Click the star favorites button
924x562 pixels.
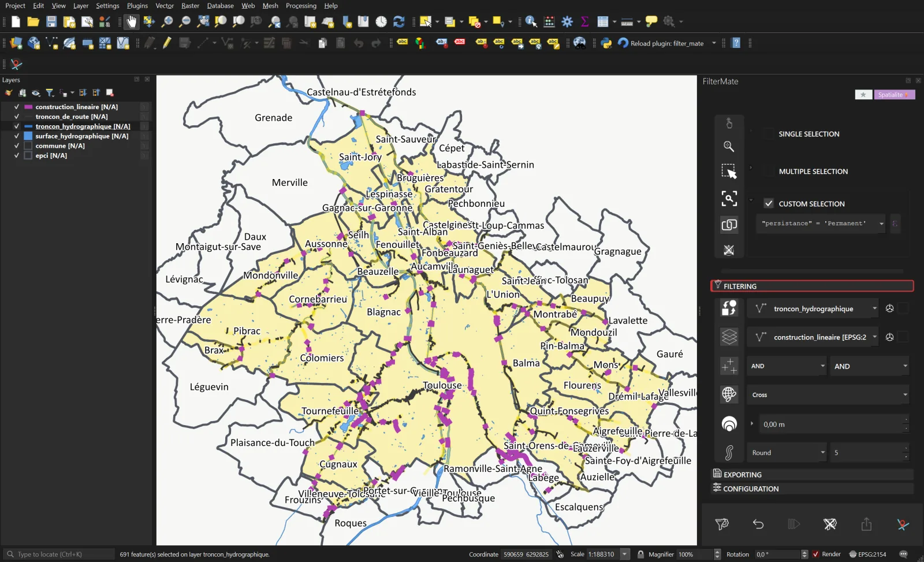pyautogui.click(x=863, y=95)
